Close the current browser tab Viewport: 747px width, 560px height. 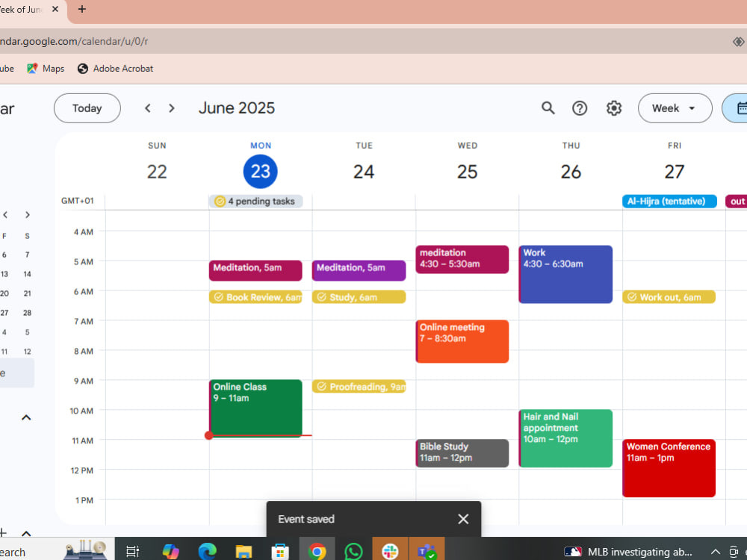55,9
